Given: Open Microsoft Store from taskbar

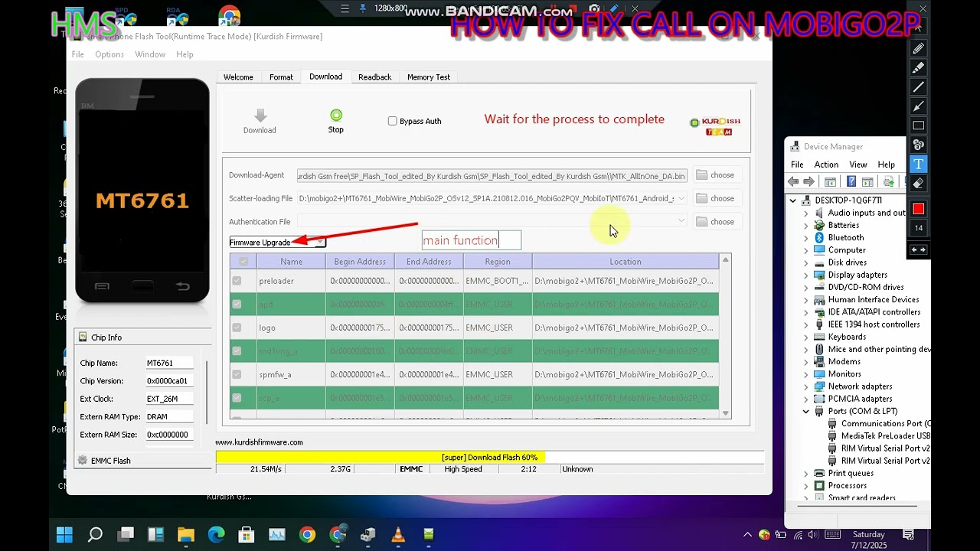Looking at the screenshot, I should [247, 534].
